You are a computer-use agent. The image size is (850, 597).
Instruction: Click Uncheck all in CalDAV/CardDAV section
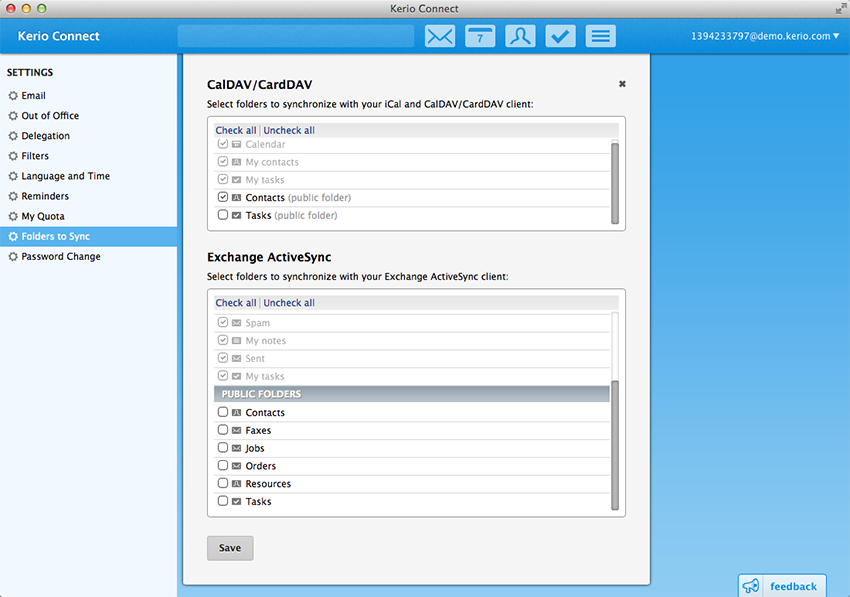289,130
